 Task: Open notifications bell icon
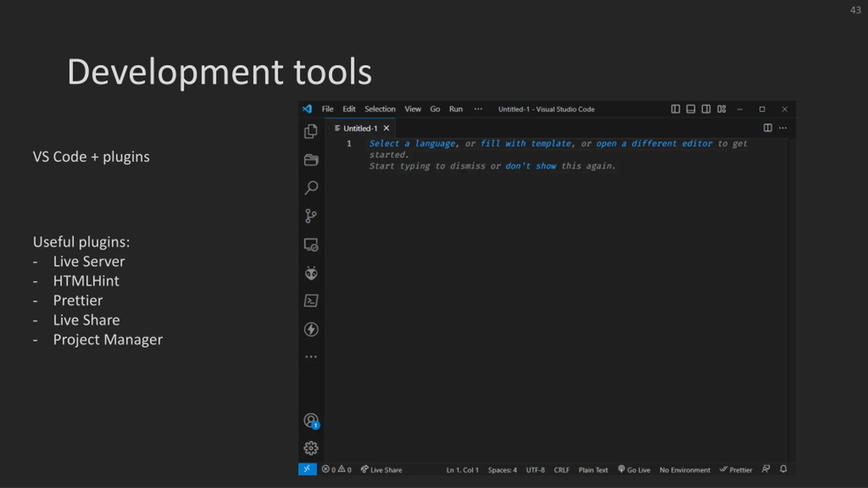pos(783,469)
